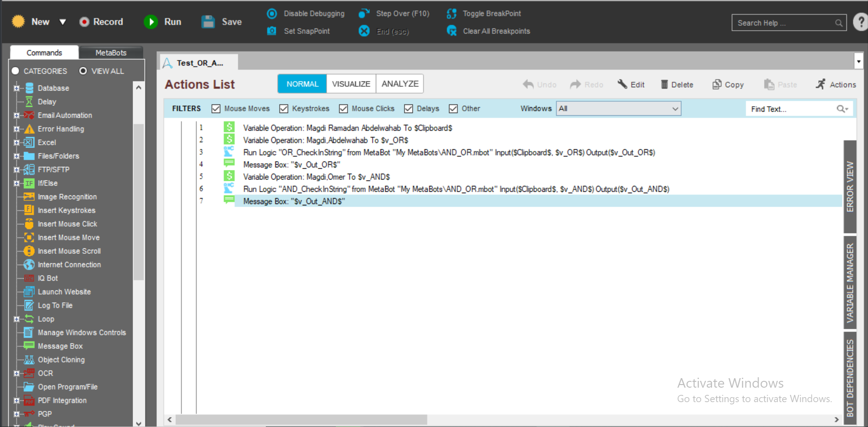Click the Record icon in the toolbar
Viewport: 868px width, 427px height.
click(x=84, y=22)
